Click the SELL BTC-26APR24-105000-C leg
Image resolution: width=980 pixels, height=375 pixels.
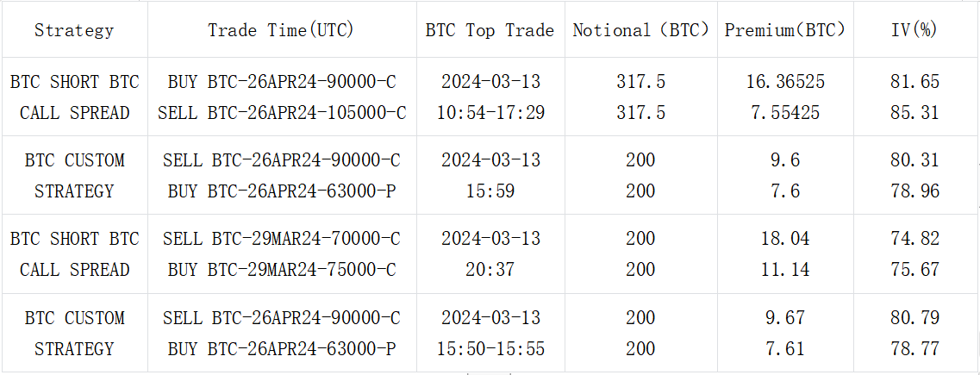pyautogui.click(x=281, y=113)
